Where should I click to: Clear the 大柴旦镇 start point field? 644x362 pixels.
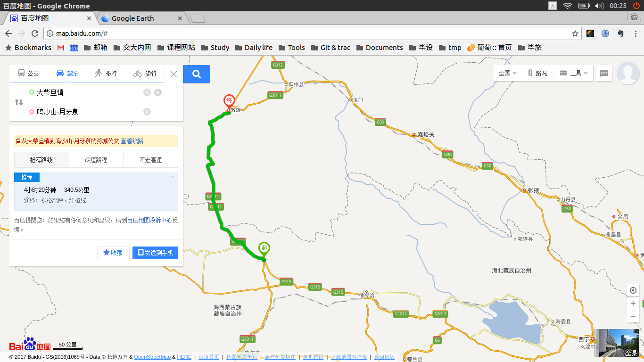click(x=147, y=92)
